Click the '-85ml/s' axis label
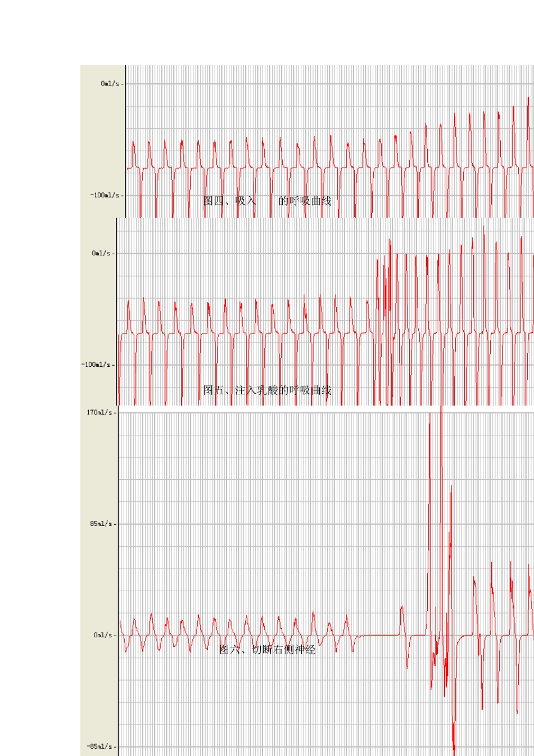 click(x=99, y=746)
